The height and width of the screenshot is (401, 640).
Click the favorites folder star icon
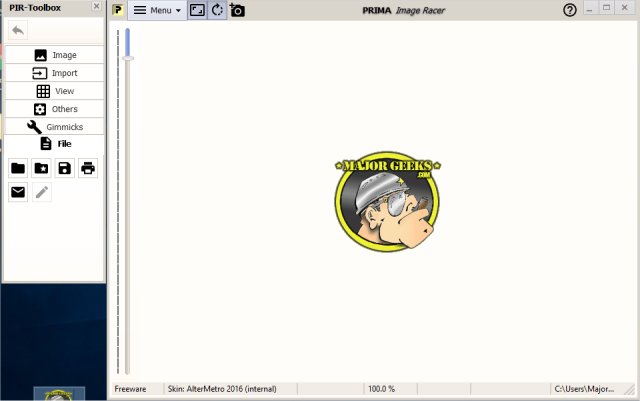coord(41,168)
